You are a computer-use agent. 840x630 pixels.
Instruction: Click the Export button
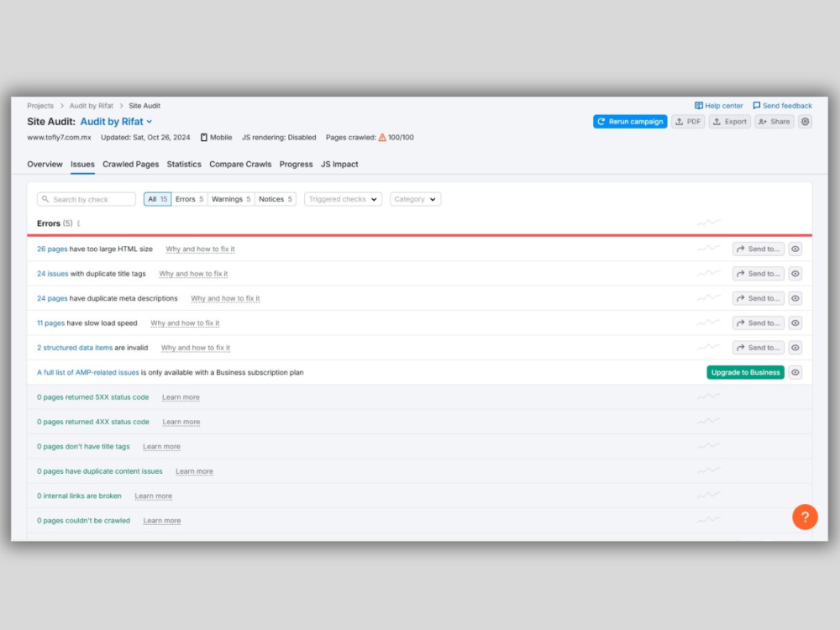730,122
